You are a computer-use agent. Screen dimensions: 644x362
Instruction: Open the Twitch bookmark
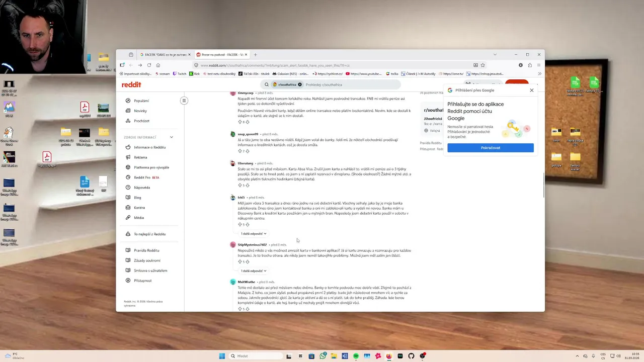(x=180, y=74)
